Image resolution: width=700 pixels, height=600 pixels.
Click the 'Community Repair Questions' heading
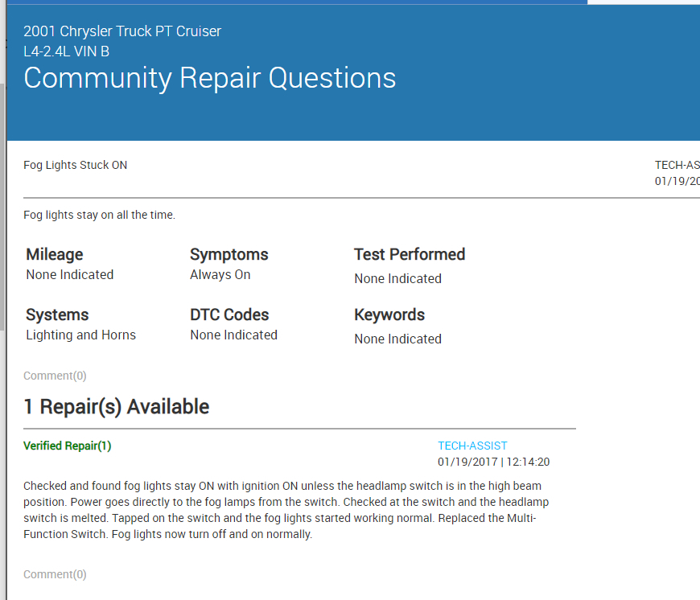pos(209,78)
